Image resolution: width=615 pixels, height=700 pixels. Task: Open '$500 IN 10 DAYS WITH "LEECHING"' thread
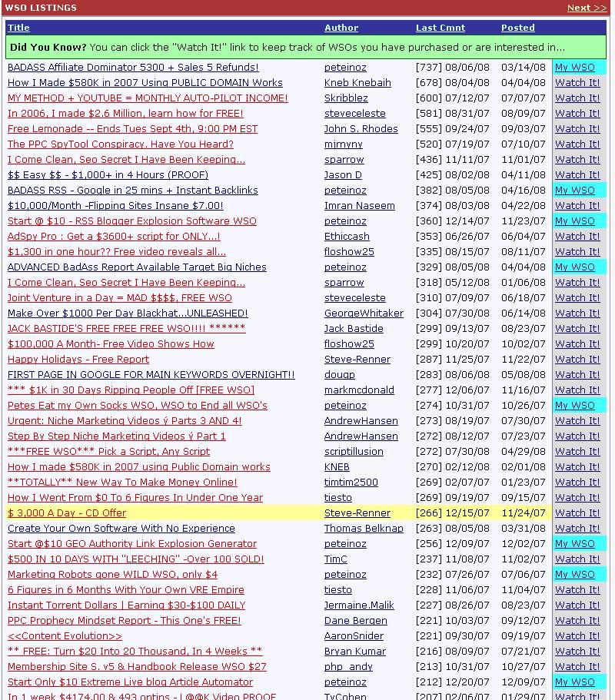point(136,559)
